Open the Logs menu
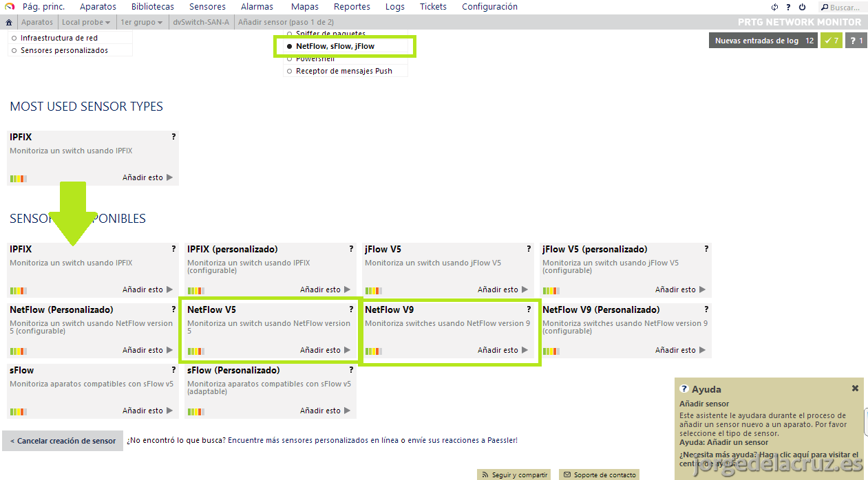 click(395, 7)
